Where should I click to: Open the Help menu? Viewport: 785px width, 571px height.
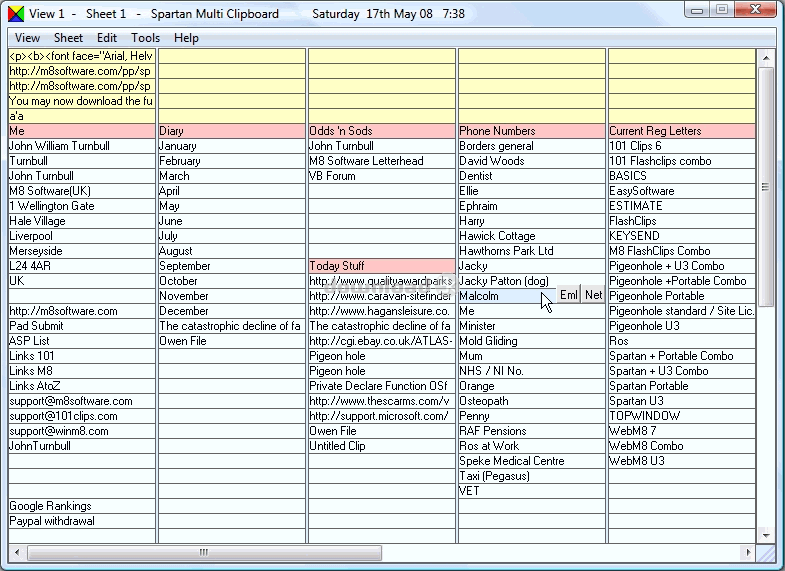186,38
